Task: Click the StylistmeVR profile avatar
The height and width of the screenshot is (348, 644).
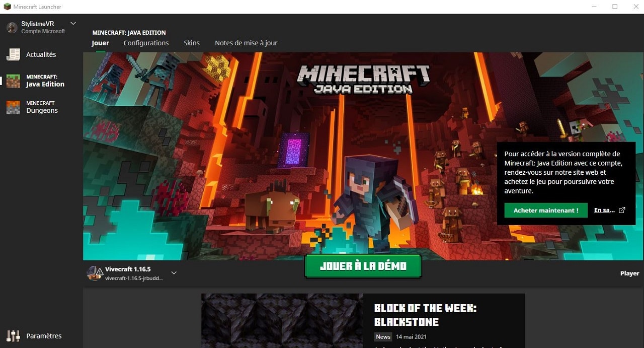Action: click(12, 28)
